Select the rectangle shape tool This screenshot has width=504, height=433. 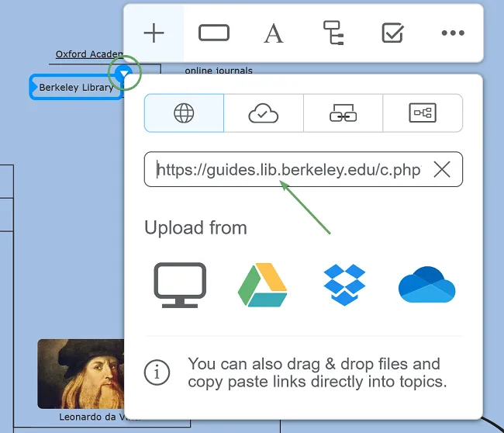tap(214, 33)
